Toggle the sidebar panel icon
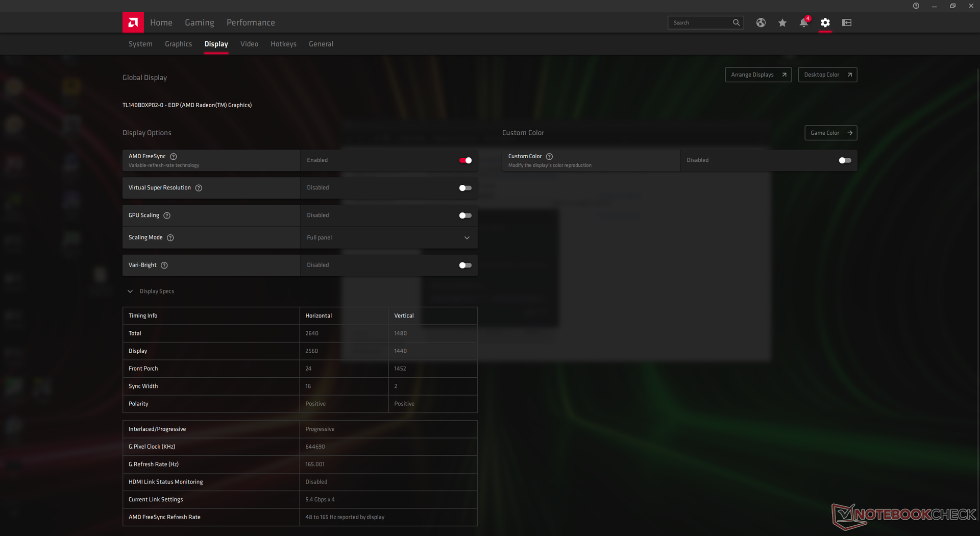980x536 pixels. (847, 22)
